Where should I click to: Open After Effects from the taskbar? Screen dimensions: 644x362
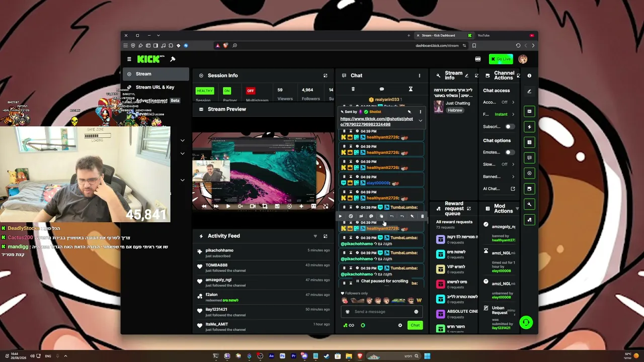pos(271,356)
